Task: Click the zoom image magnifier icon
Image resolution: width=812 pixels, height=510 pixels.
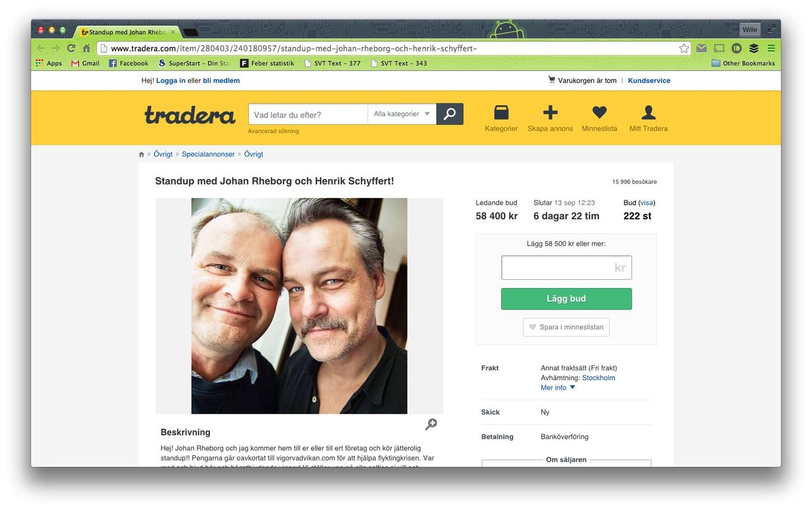Action: click(x=431, y=424)
